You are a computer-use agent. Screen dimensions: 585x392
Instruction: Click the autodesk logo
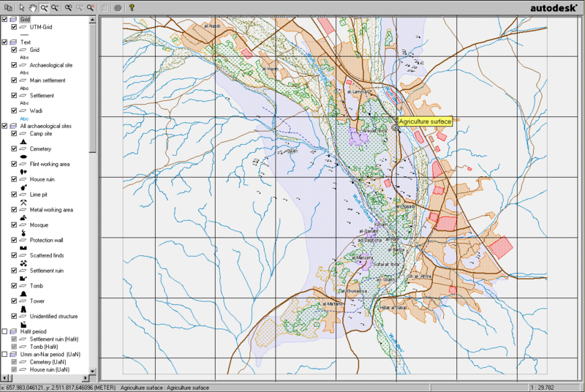click(x=555, y=7)
